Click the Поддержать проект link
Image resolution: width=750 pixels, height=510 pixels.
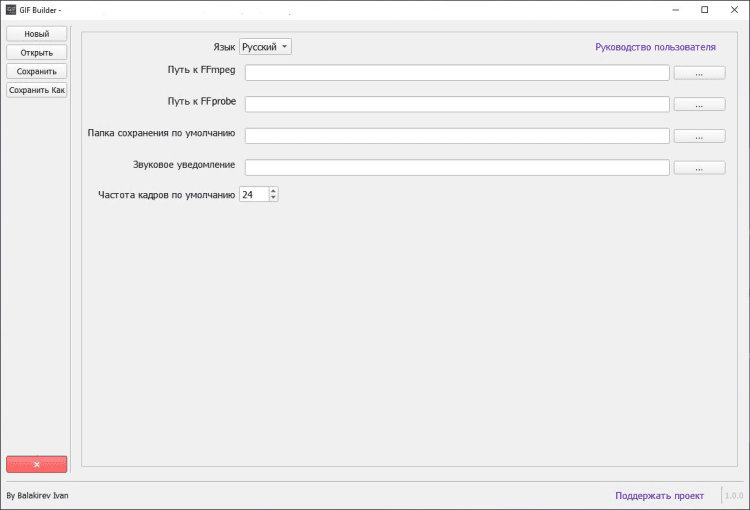click(659, 495)
